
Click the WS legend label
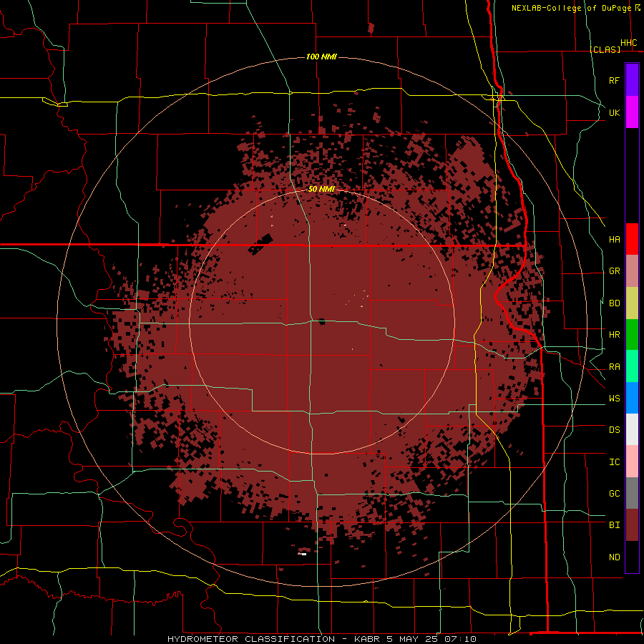614,398
